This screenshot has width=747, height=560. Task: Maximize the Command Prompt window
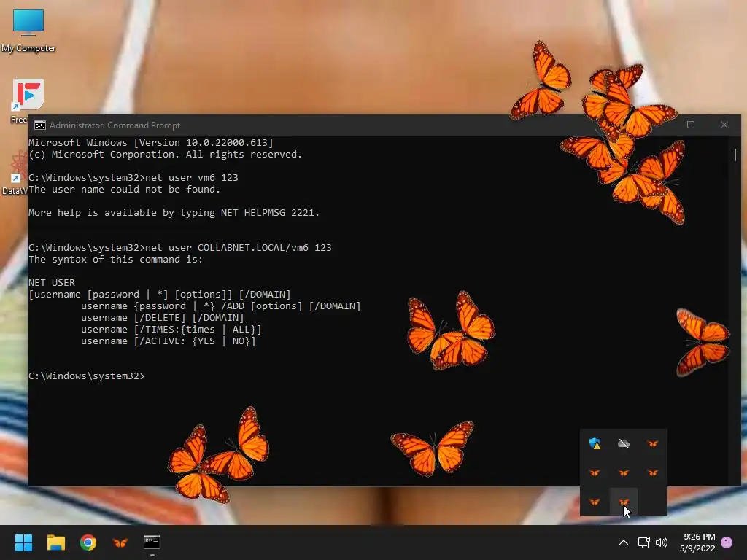691,125
